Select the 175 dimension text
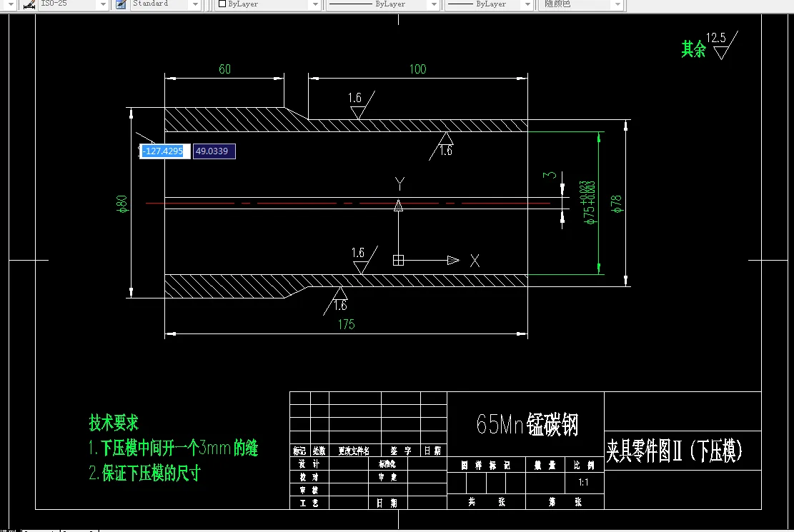794x532 pixels. coord(346,323)
